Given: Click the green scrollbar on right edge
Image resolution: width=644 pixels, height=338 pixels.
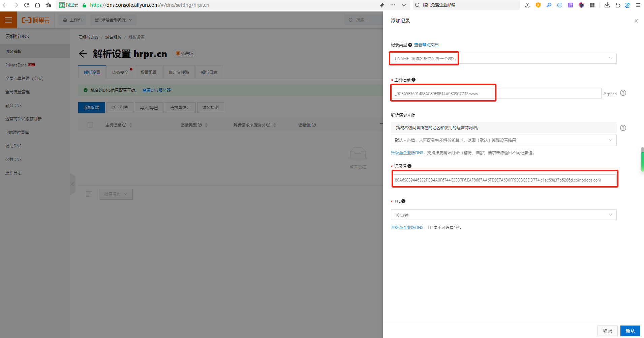Looking at the screenshot, I should click(642, 160).
